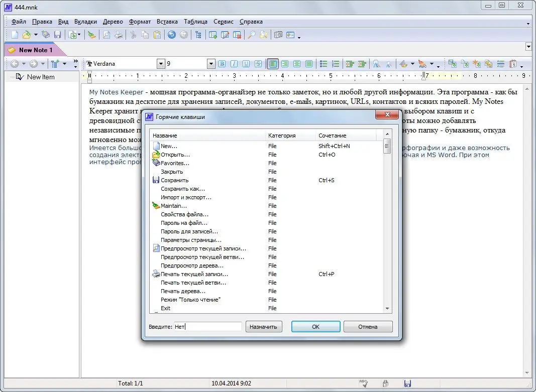Screen dimensions: 536x392
Task: Open the Сервис menu
Action: coord(223,22)
